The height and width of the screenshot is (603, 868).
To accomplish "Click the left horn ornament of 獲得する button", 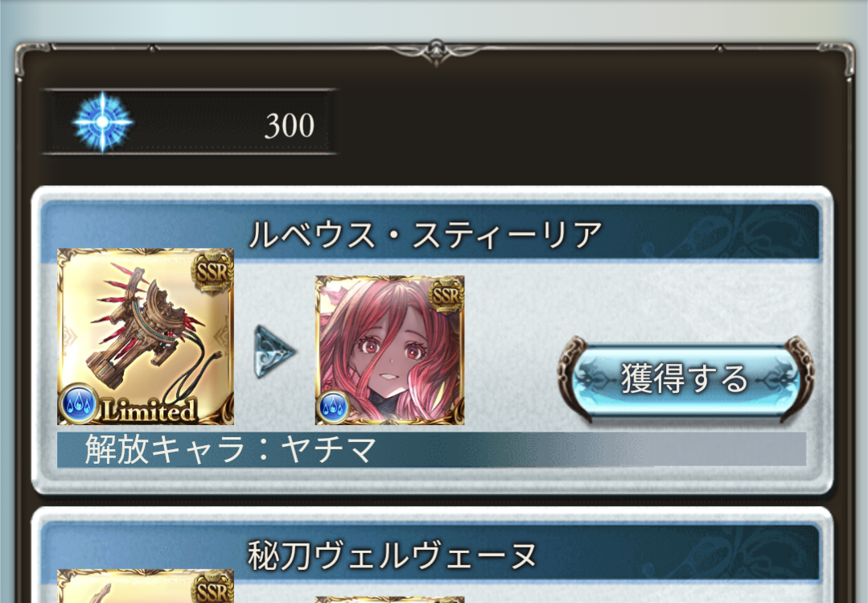I will (x=573, y=378).
